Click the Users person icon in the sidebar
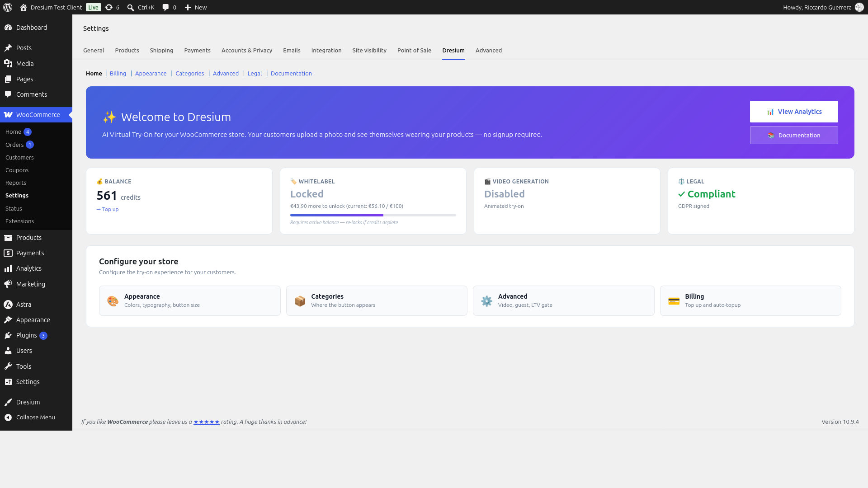This screenshot has height=488, width=868. (8, 351)
